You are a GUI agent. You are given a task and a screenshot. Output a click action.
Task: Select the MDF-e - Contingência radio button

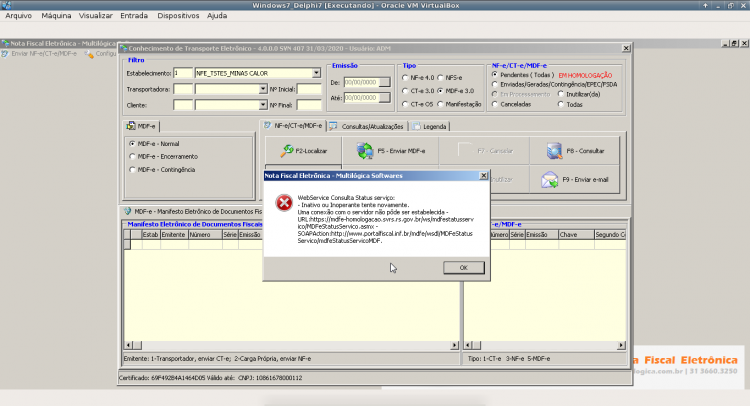[132, 169]
